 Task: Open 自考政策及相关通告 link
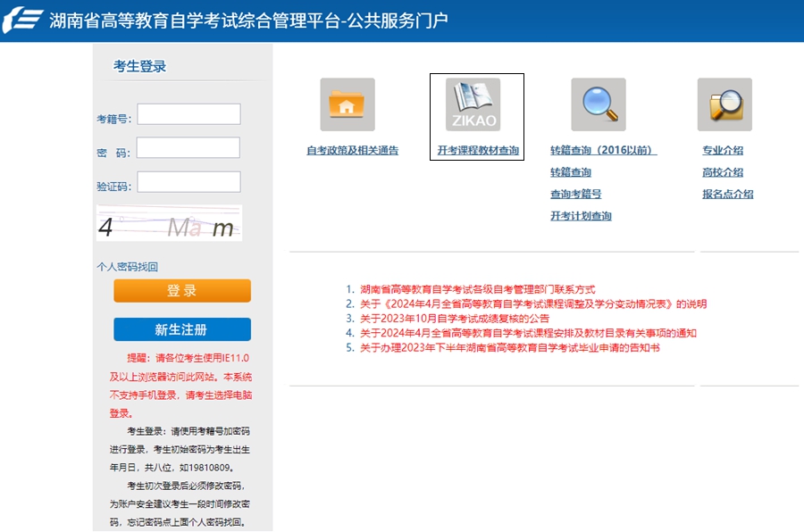click(352, 150)
